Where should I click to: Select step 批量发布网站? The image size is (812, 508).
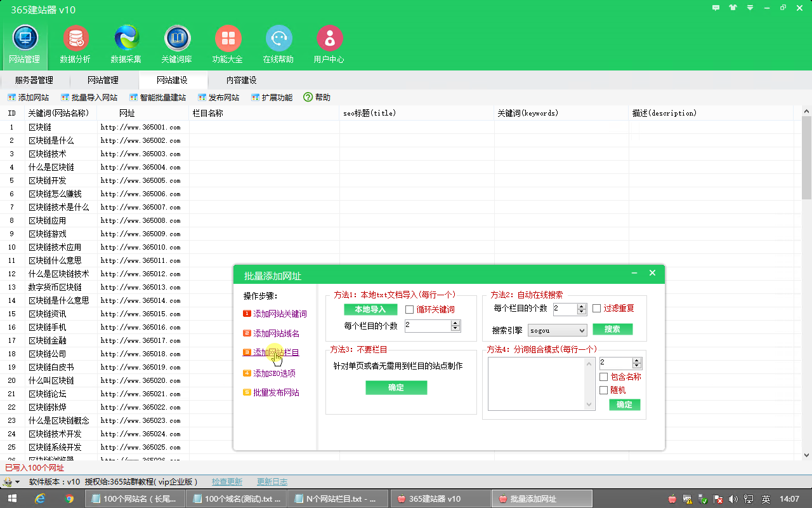272,393
